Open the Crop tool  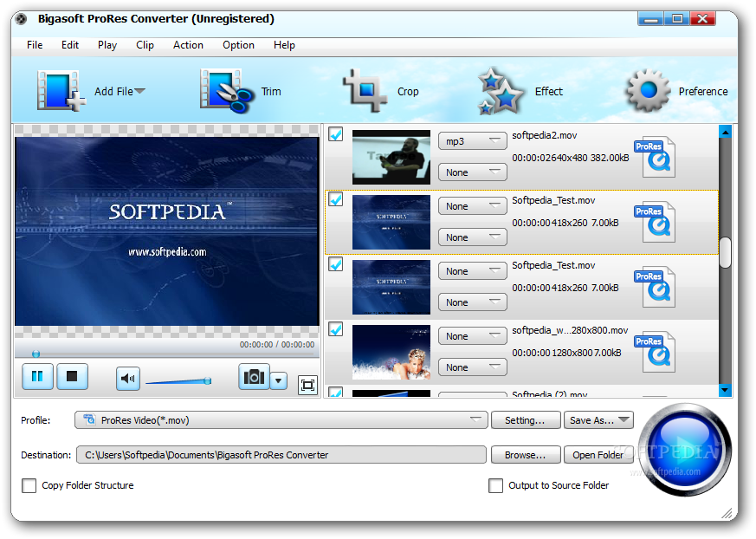click(365, 90)
